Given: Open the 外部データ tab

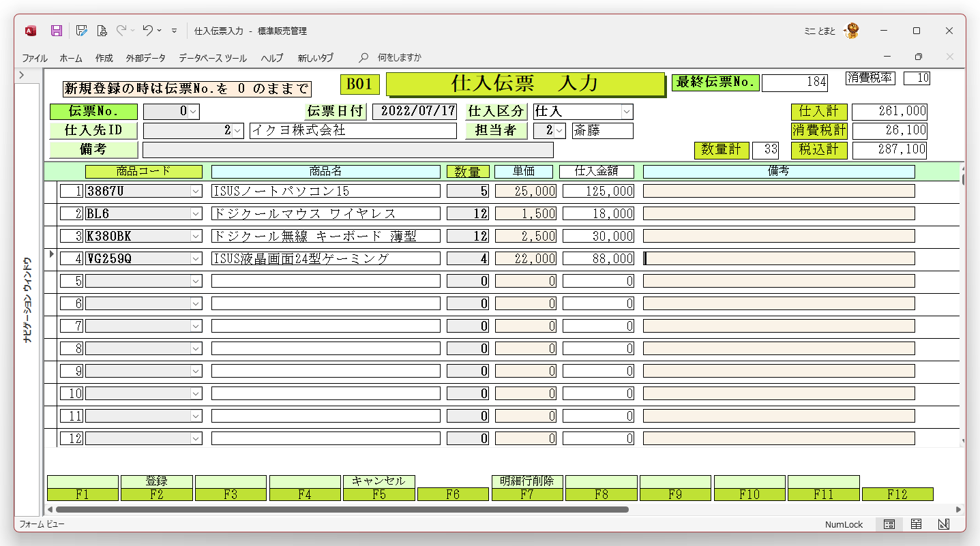Looking at the screenshot, I should (146, 58).
